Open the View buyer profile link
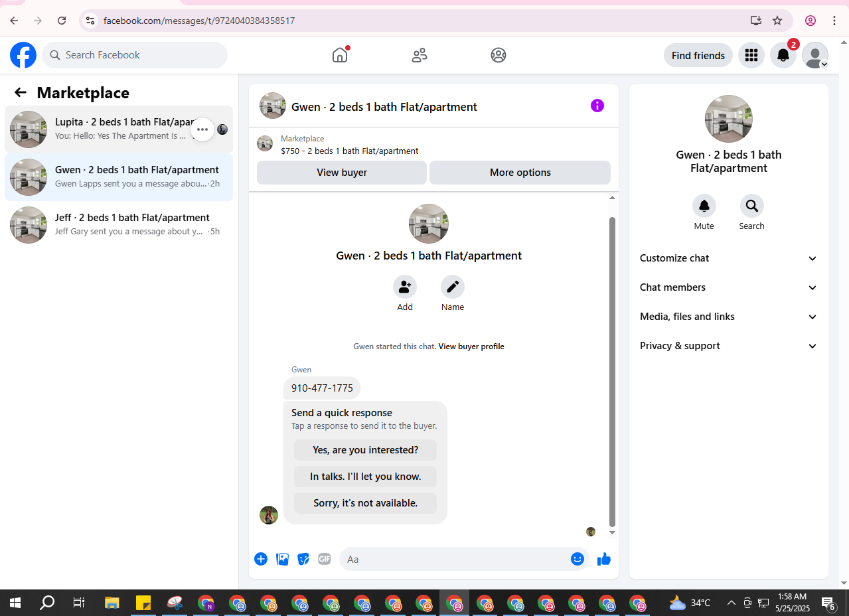The height and width of the screenshot is (616, 849). 471,346
